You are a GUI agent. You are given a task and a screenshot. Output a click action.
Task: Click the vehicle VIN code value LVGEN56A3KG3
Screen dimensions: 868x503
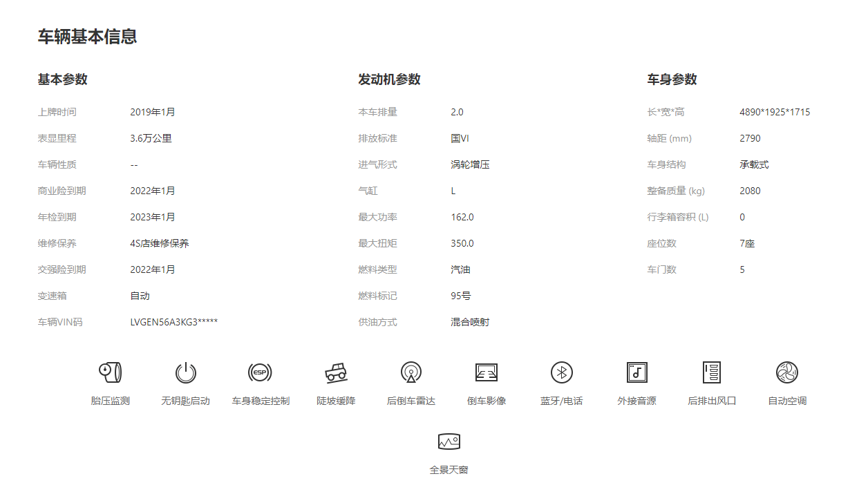[x=173, y=322]
